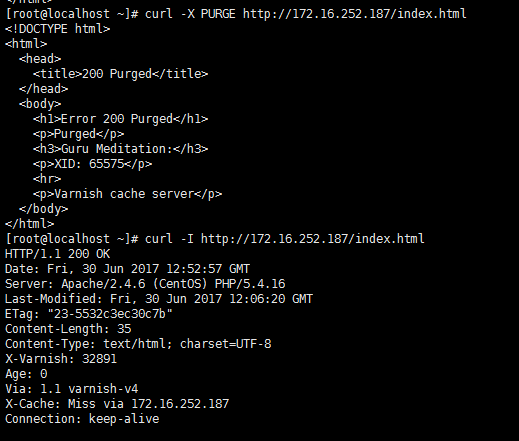Click the Date header line
This screenshot has width=519, height=441.
127,269
